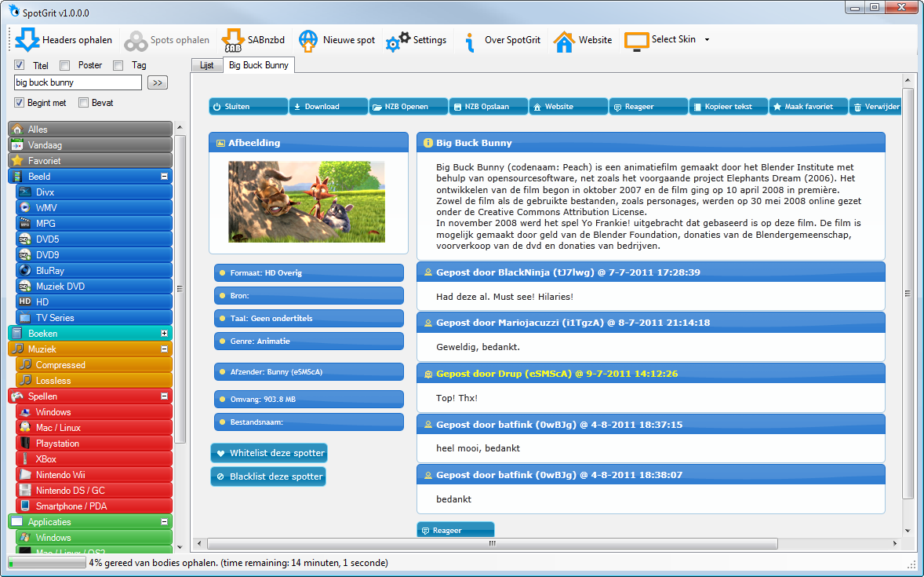The width and height of the screenshot is (924, 577).
Task: Select Nintendo Wii in Spellen
Action: pyautogui.click(x=94, y=475)
